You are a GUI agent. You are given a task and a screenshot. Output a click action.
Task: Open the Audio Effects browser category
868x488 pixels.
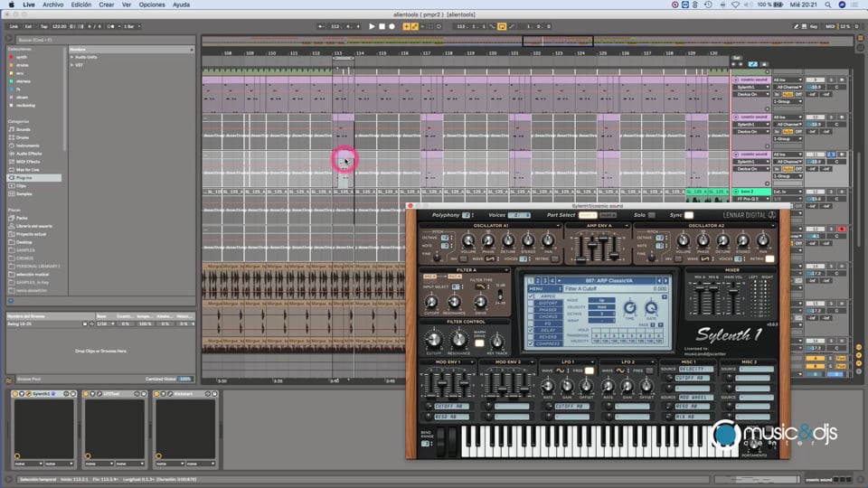tap(29, 154)
